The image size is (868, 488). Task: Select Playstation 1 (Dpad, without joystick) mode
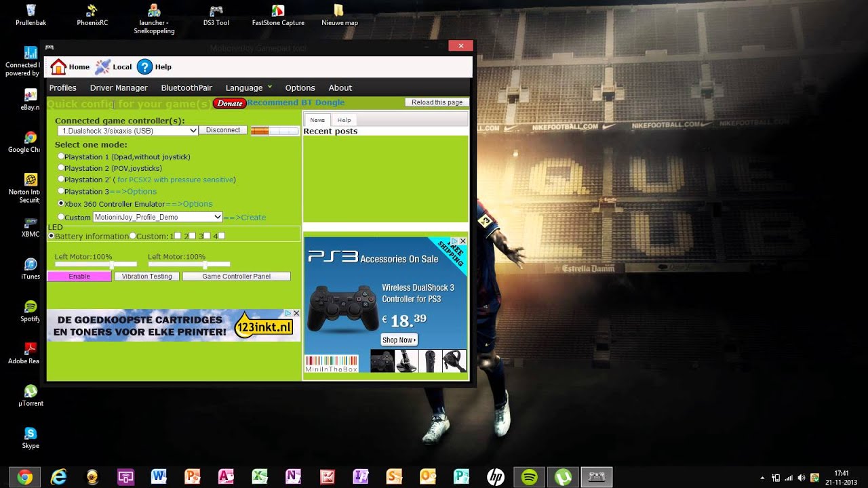pyautogui.click(x=61, y=157)
